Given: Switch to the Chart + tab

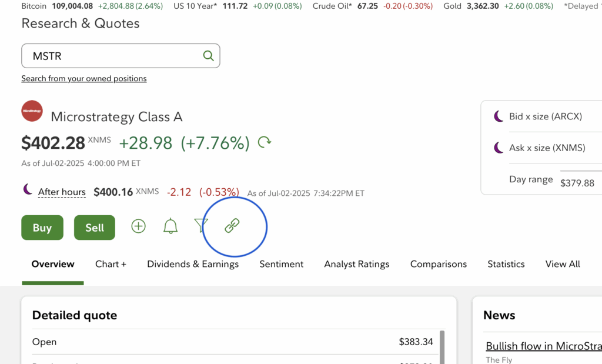Looking at the screenshot, I should coord(111,264).
